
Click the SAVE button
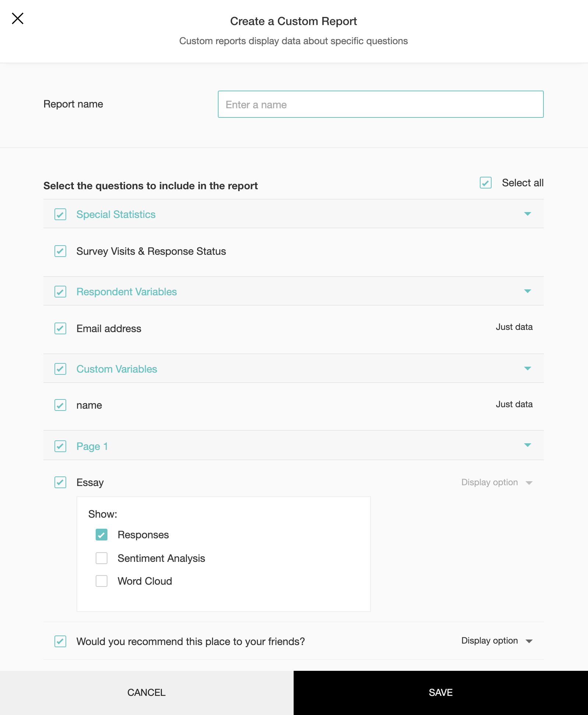[440, 693]
